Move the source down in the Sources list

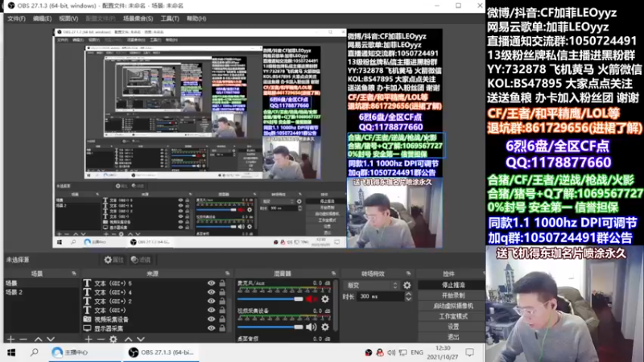point(141,339)
